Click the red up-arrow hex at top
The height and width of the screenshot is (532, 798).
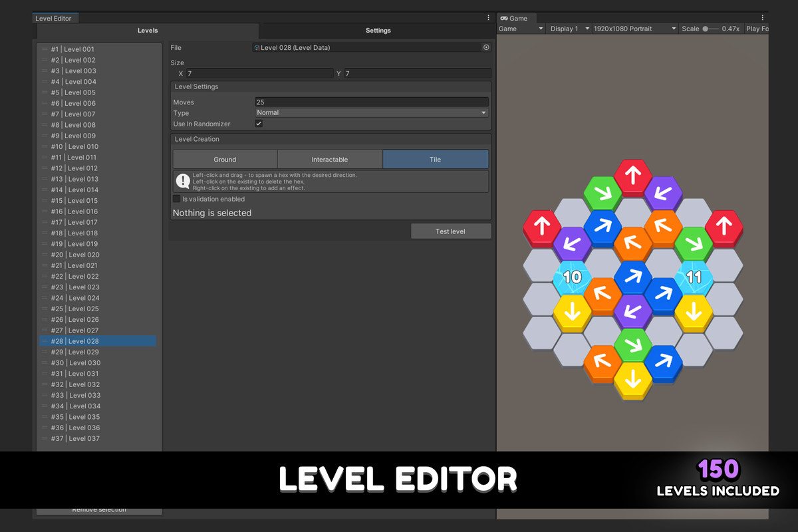(x=633, y=175)
